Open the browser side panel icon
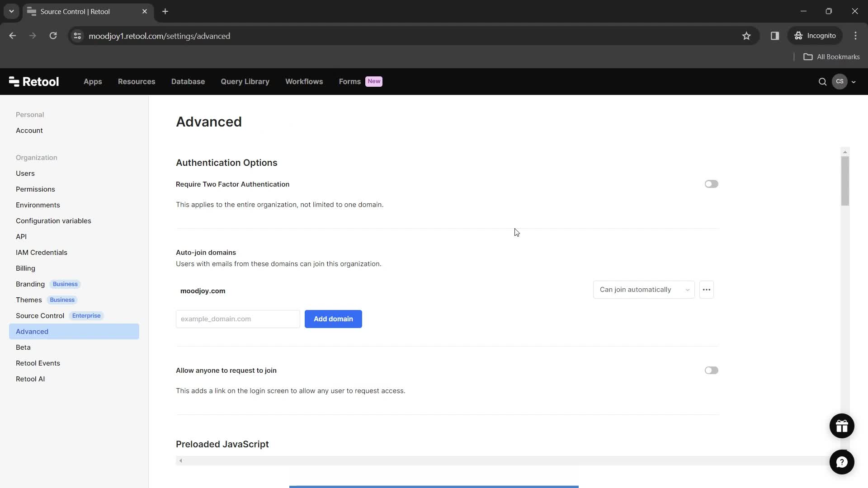The height and width of the screenshot is (488, 868). tap(774, 36)
